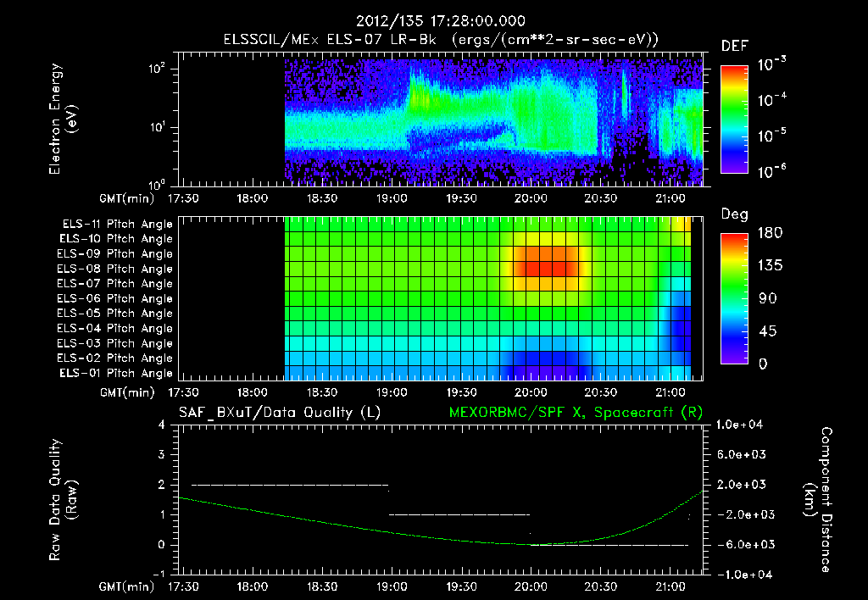Click the red high pitch-angle cell in the ELS-08 row
Image resolution: width=868 pixels, height=600 pixels.
[x=545, y=269]
